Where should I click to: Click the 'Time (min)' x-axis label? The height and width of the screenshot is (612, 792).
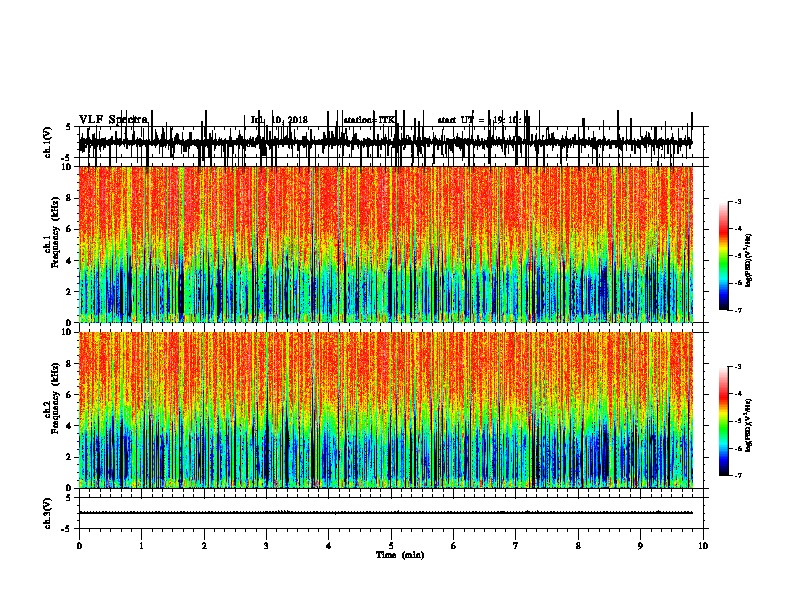point(400,554)
